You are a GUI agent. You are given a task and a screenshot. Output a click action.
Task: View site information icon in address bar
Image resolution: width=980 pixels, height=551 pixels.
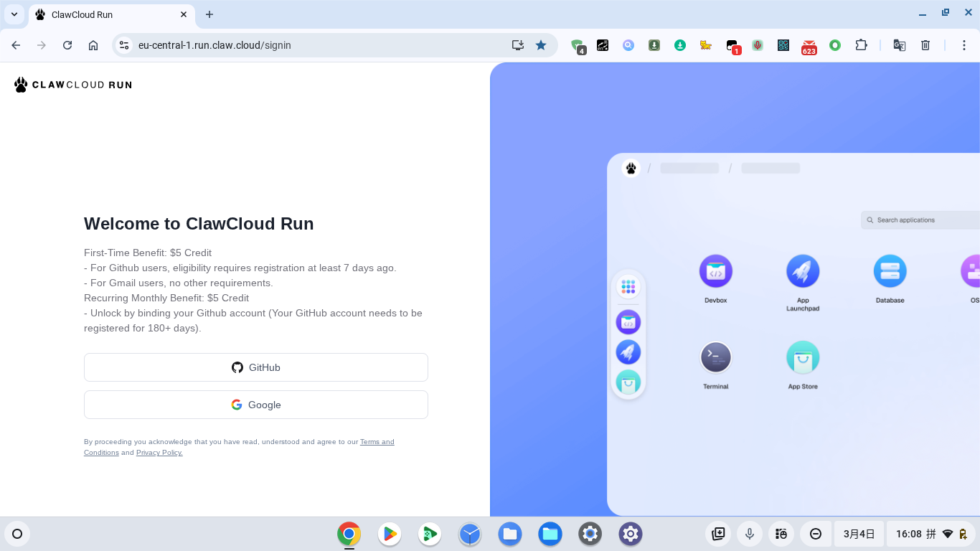click(124, 45)
